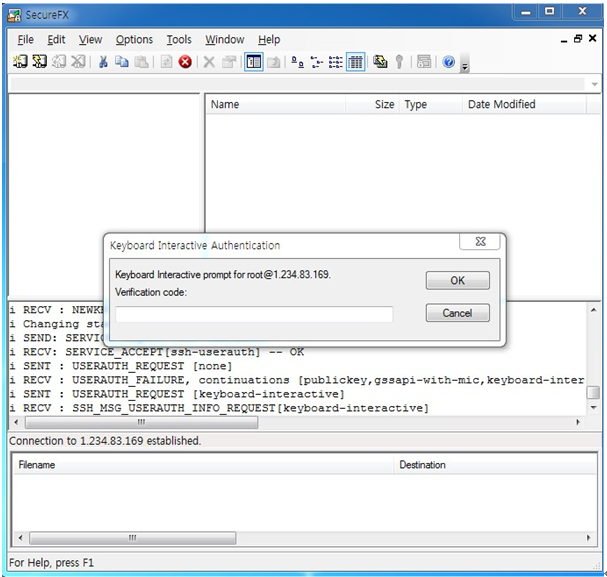The height and width of the screenshot is (577, 607).
Task: Click the Up One Level folder icon
Action: coord(274,62)
